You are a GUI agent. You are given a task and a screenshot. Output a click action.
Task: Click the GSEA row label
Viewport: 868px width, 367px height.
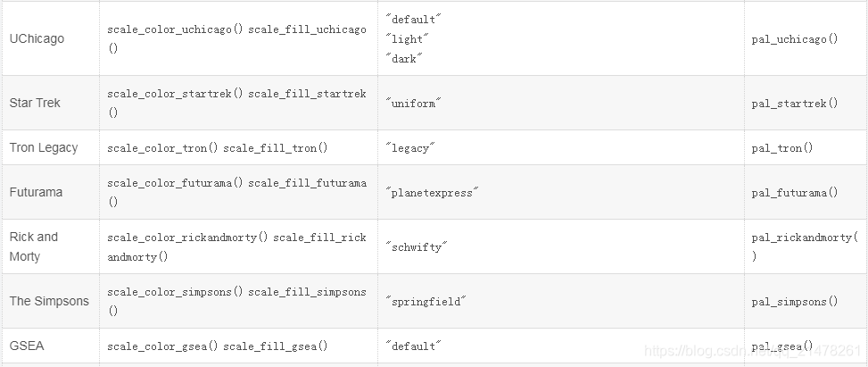[x=27, y=346]
